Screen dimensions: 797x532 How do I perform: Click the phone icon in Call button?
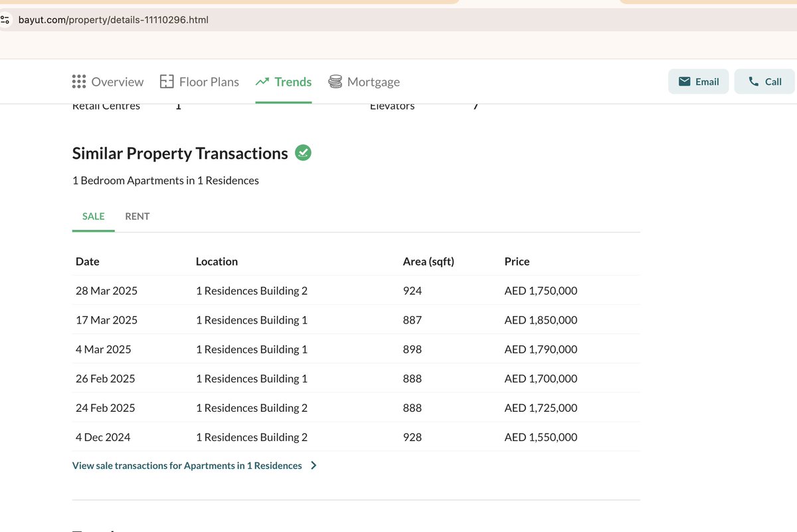(753, 82)
